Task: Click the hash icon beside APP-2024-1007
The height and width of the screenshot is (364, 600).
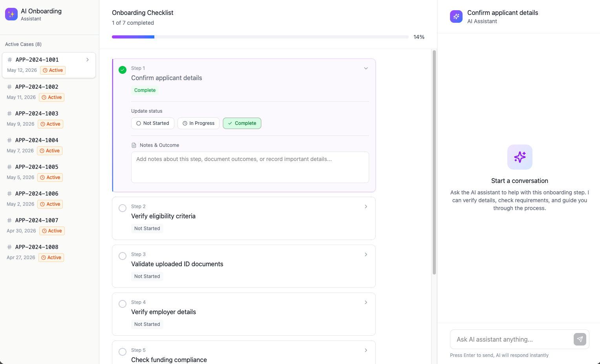Action: point(9,220)
